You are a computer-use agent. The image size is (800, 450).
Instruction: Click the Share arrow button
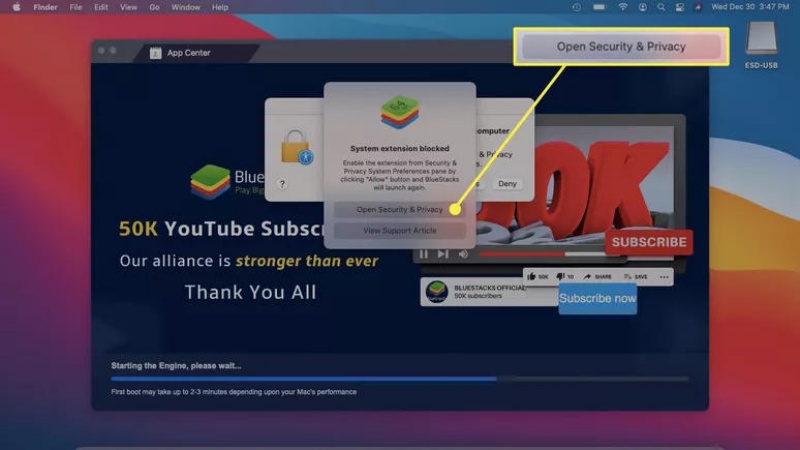pos(597,277)
